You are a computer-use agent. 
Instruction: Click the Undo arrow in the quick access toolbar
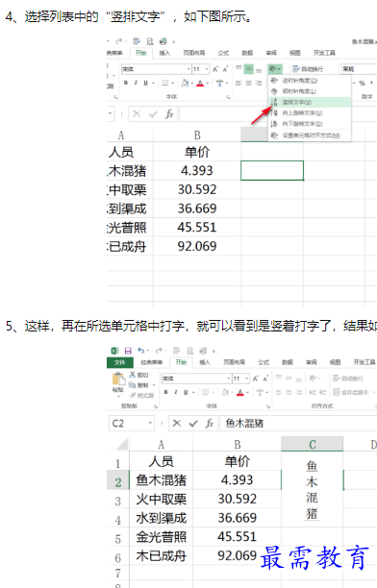point(141,351)
